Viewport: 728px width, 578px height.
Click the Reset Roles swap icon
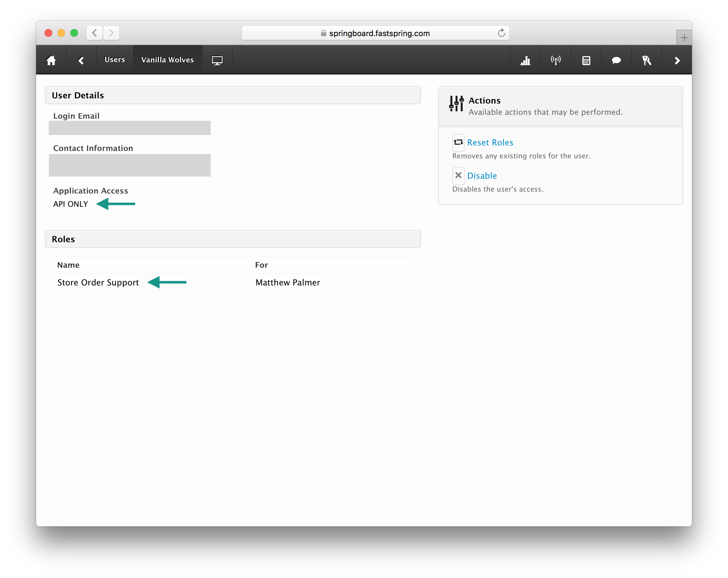(458, 142)
